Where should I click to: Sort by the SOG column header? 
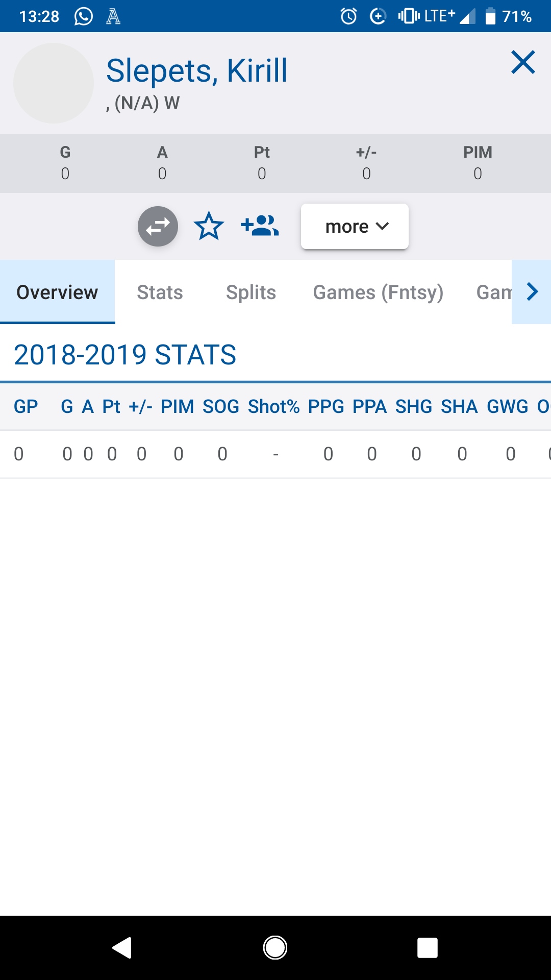tap(221, 407)
